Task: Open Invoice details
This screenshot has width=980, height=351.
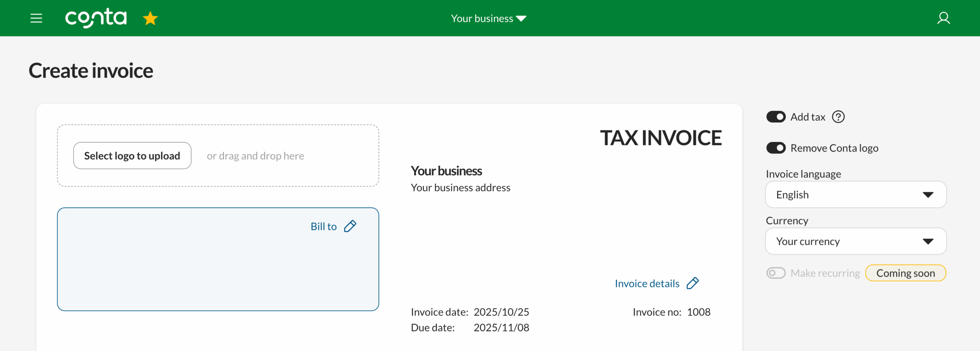Action: 647,283
